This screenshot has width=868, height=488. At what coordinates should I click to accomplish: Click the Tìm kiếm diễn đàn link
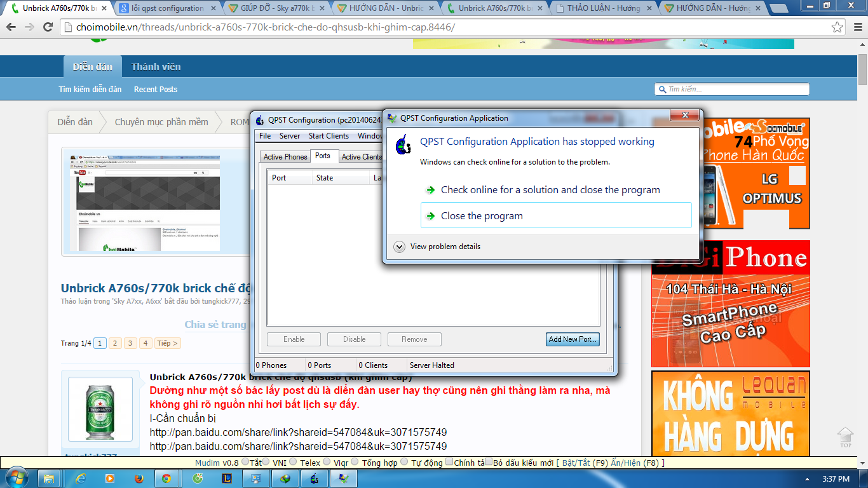pyautogui.click(x=90, y=90)
